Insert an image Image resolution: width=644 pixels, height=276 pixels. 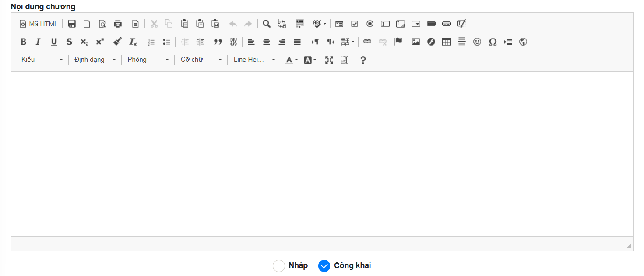tap(416, 42)
